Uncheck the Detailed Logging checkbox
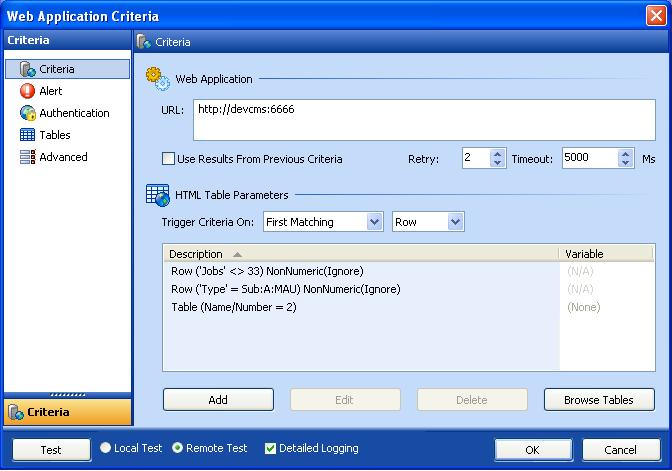The image size is (672, 471). [270, 449]
